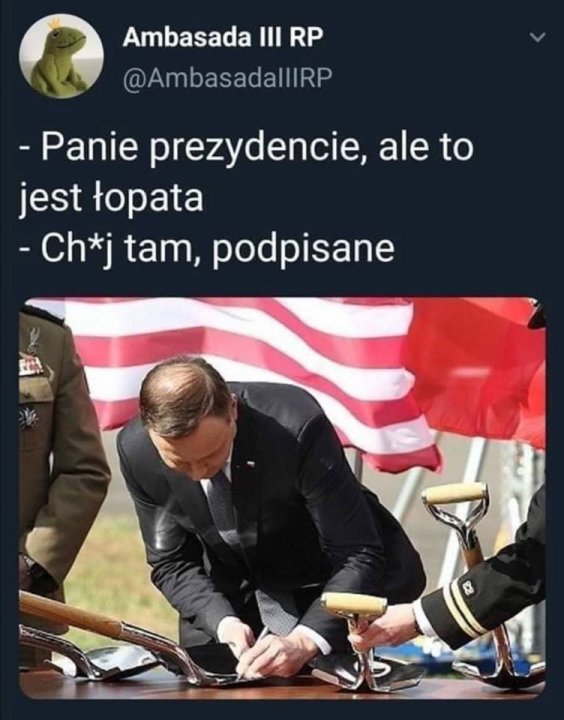The width and height of the screenshot is (564, 720).
Task: Click the shovel handle gripped by a hand
Action: coord(353,604)
